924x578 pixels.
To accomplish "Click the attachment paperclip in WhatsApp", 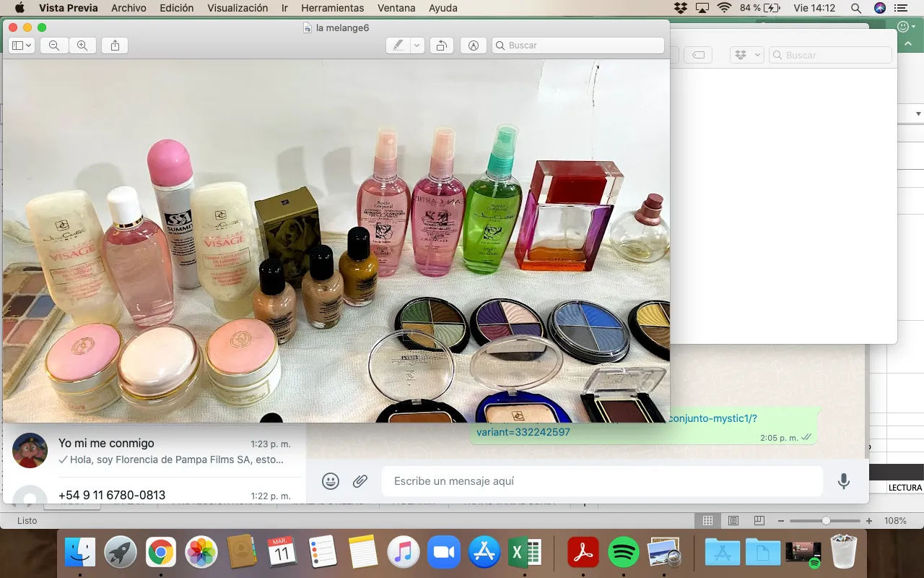I will click(x=359, y=481).
